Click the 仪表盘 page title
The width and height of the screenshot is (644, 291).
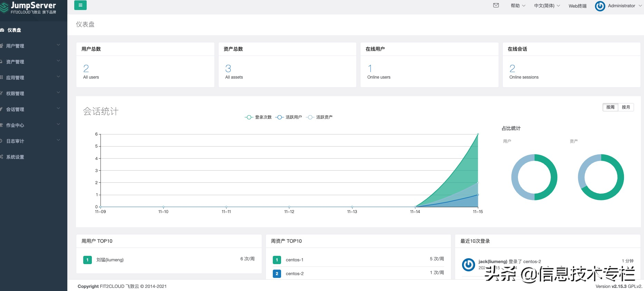(x=85, y=24)
